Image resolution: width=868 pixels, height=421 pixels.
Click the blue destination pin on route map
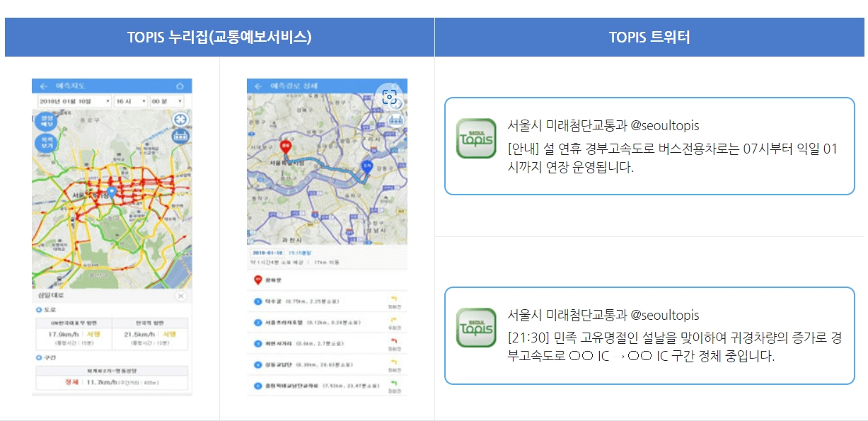coord(366,167)
